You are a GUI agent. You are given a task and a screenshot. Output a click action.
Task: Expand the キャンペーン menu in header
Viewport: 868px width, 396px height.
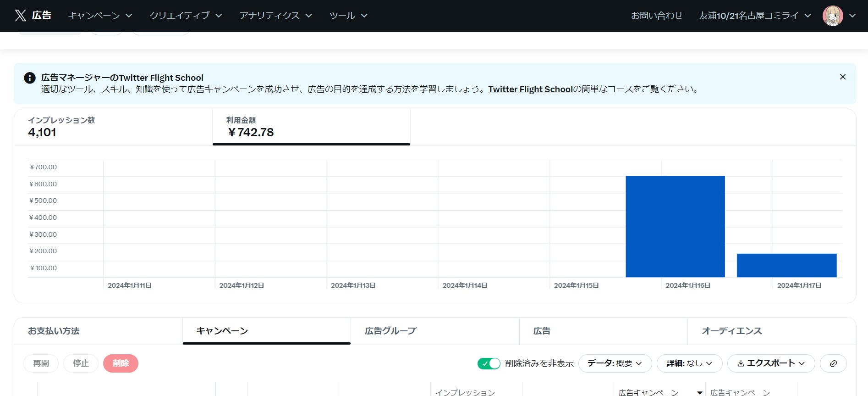tap(100, 16)
